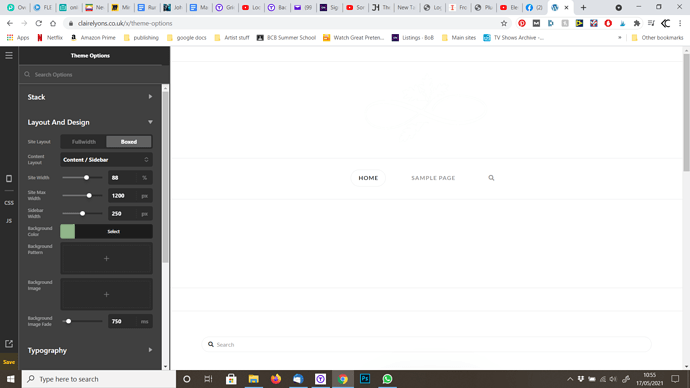Screen dimensions: 690x388
Task: Open the JS editor in sidebar
Action: (9, 221)
